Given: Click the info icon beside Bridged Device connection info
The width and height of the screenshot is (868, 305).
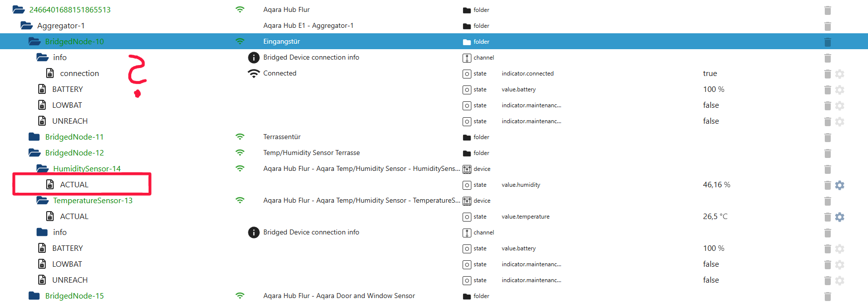Looking at the screenshot, I should coord(254,58).
